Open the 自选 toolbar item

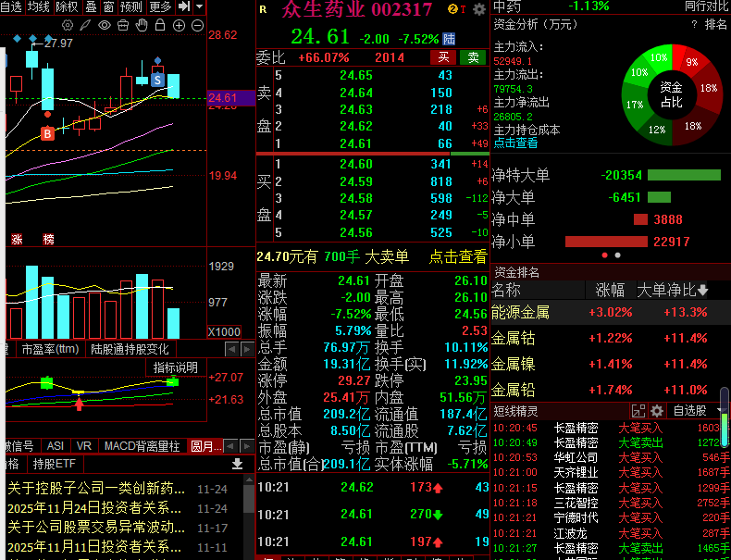pyautogui.click(x=11, y=6)
